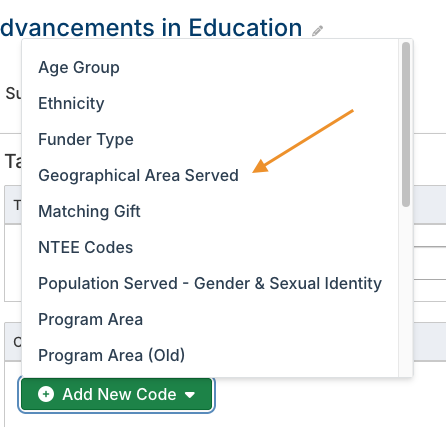Click the dropdown list scrollbar thumb
This screenshot has width=446, height=427.
[406, 124]
